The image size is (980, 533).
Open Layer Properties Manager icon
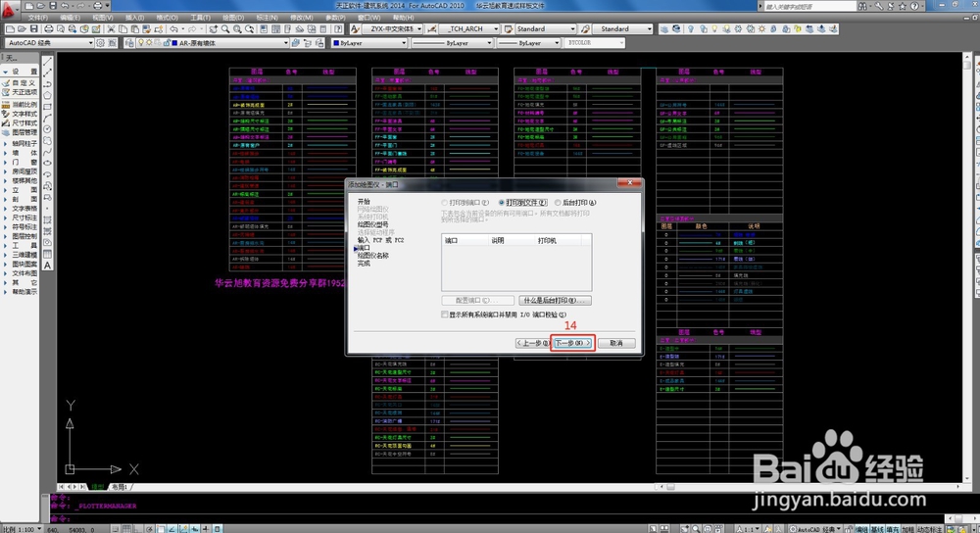129,43
